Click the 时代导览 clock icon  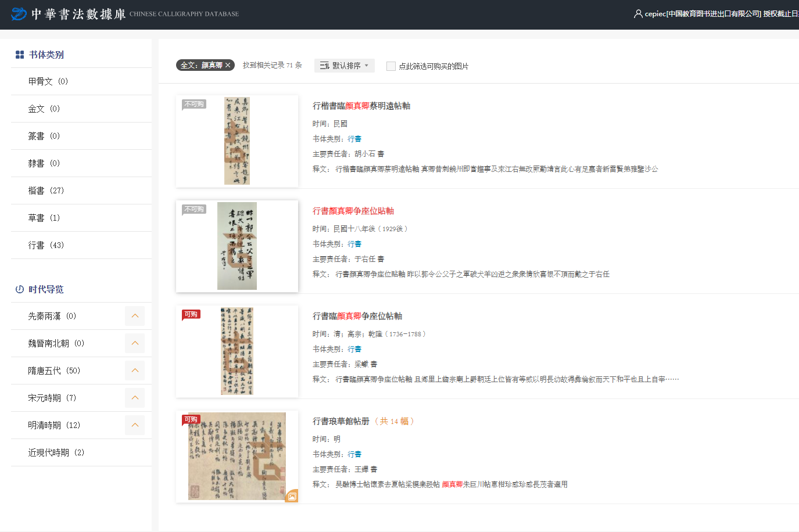coord(20,289)
